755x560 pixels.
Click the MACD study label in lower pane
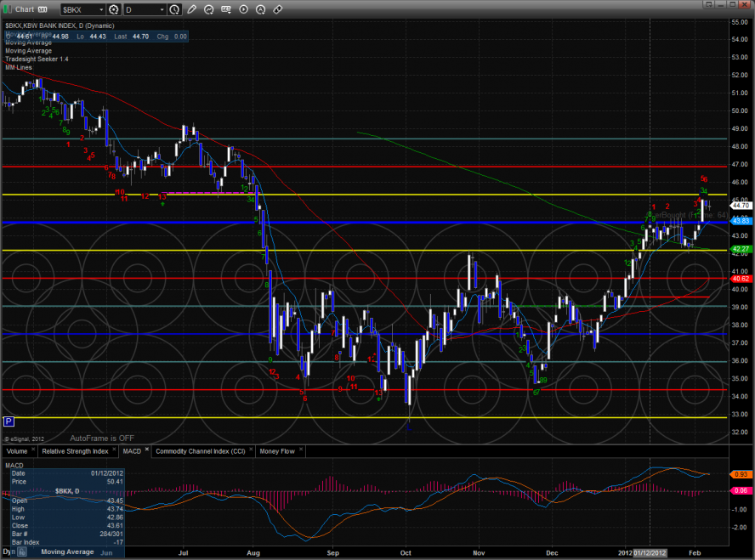(14, 465)
